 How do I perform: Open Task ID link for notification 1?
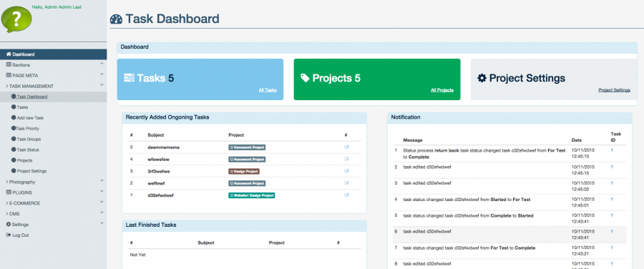pos(612,151)
